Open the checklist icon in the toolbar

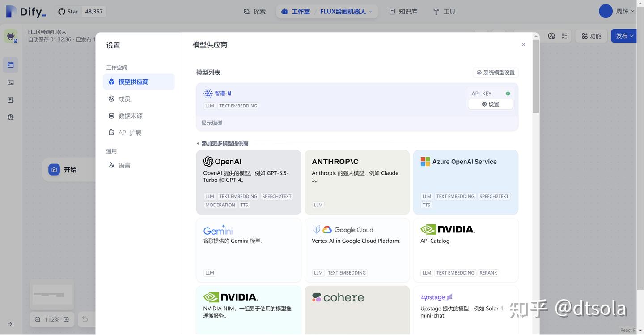pyautogui.click(x=564, y=36)
